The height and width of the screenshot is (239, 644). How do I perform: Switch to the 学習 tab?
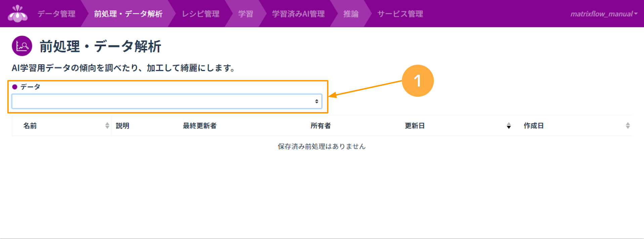click(x=246, y=14)
